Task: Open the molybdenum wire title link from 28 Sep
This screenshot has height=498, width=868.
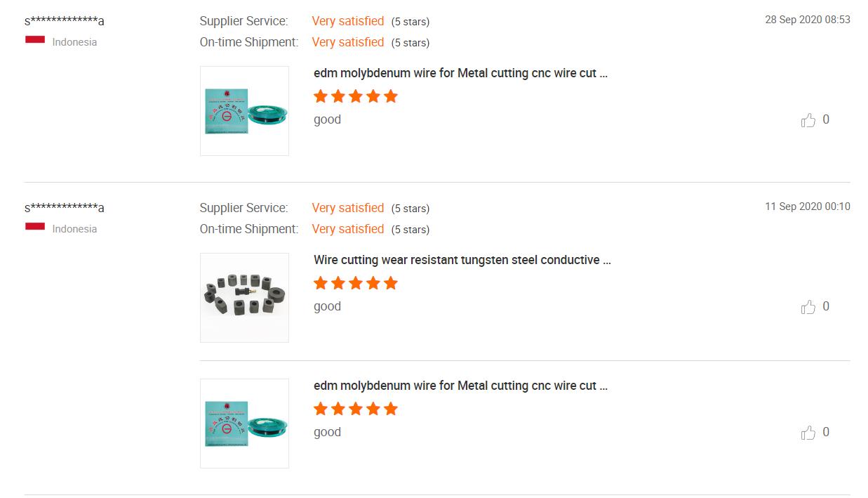Action: point(460,73)
